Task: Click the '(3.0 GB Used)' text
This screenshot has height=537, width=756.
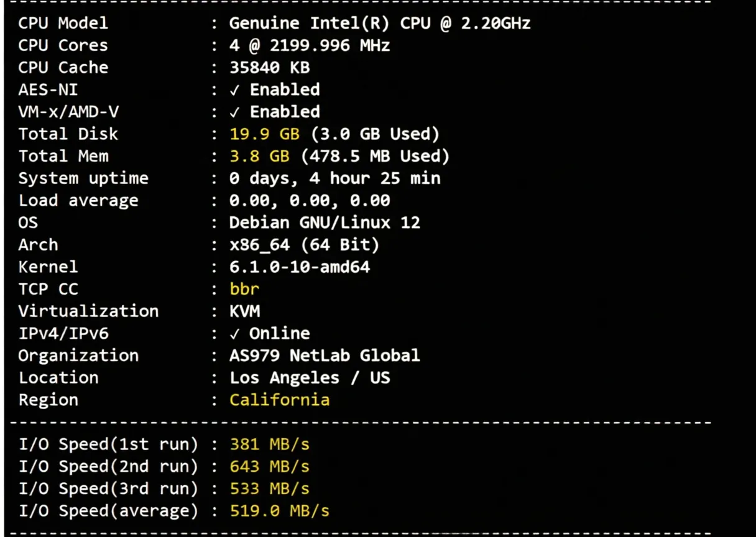Action: [x=375, y=134]
